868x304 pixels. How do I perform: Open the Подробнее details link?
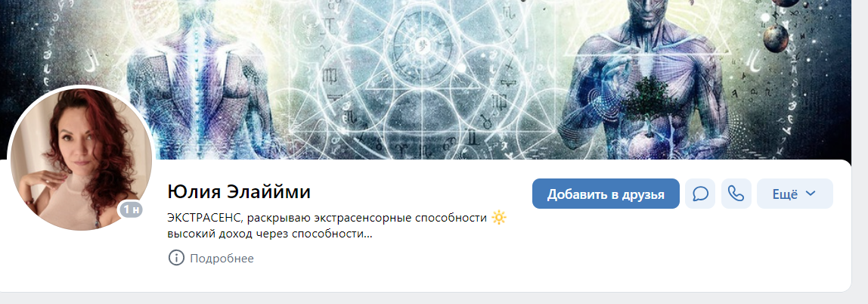tap(222, 259)
